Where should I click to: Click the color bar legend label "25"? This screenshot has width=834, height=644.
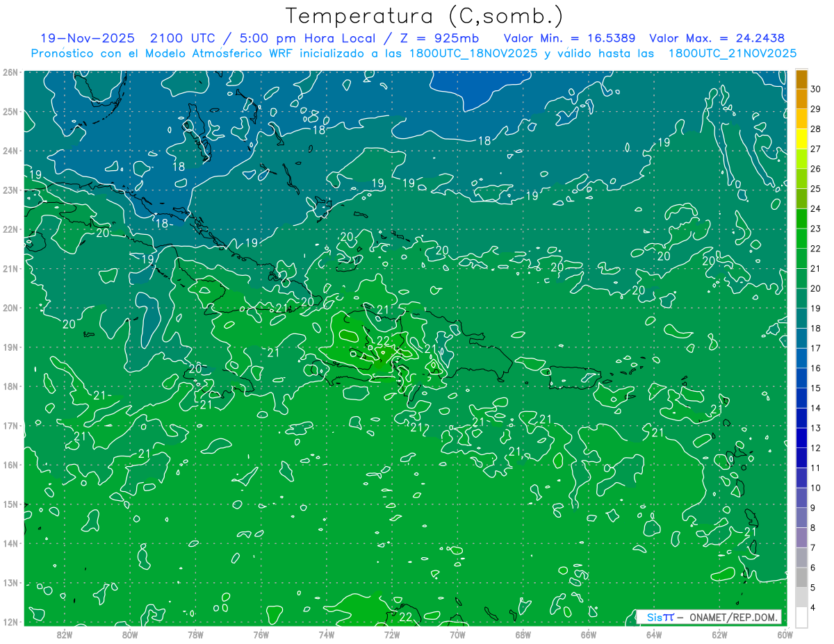[x=816, y=188]
